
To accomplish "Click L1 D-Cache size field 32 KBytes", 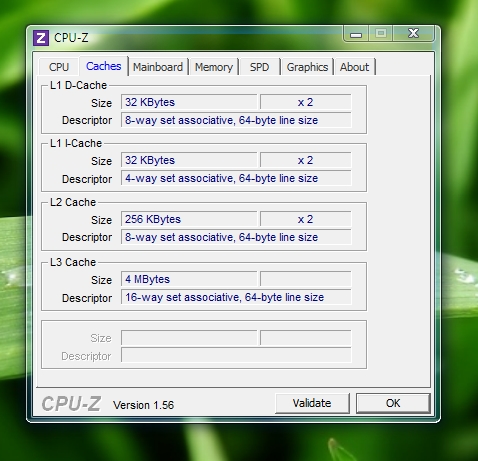I will pos(189,102).
